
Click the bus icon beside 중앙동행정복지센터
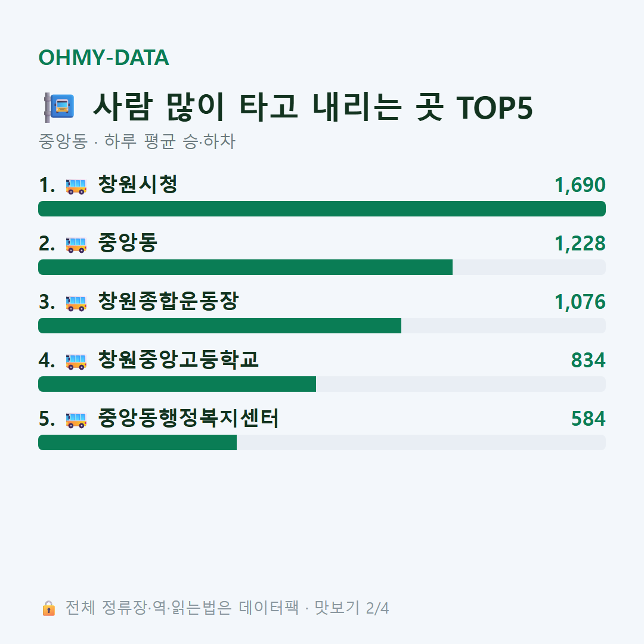pyautogui.click(x=76, y=420)
